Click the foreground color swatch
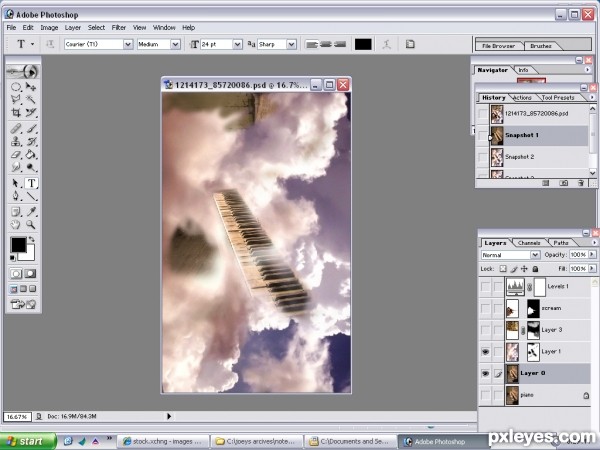This screenshot has height=450, width=600. (18, 245)
